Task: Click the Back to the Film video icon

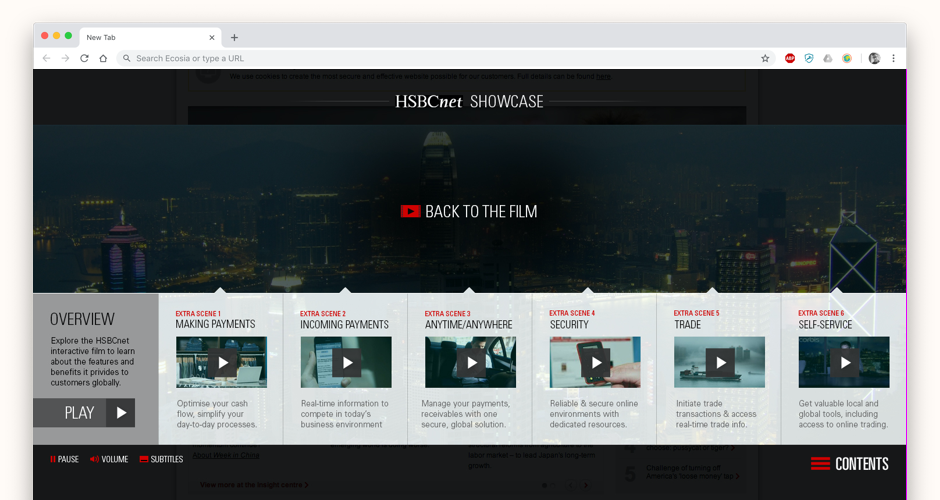Action: pos(410,211)
